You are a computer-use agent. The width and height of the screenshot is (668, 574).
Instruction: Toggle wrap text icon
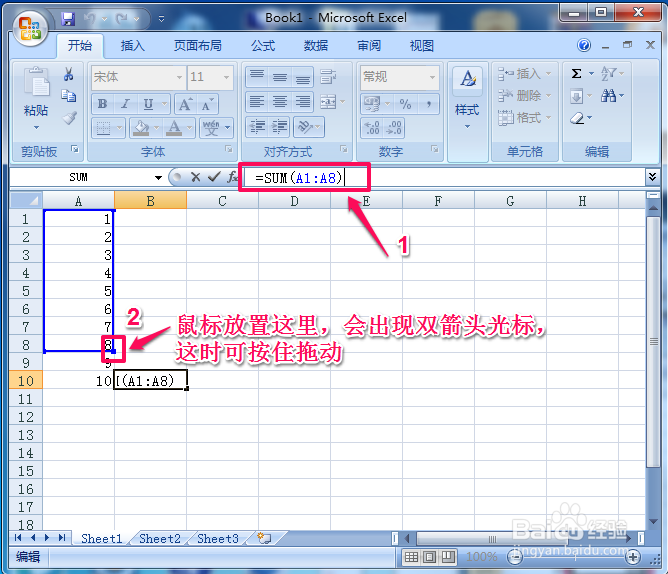[328, 77]
